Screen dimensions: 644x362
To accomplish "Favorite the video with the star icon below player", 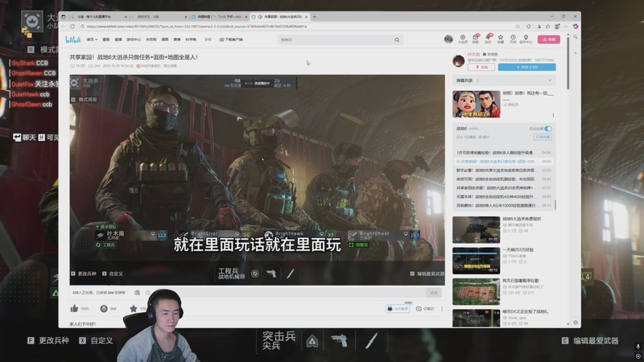I will pos(134,308).
